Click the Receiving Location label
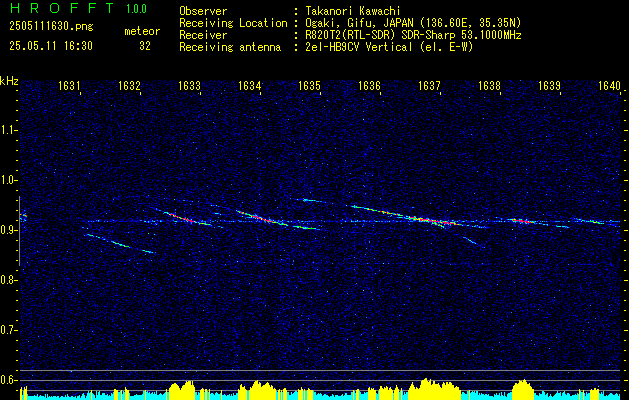 click(x=233, y=23)
